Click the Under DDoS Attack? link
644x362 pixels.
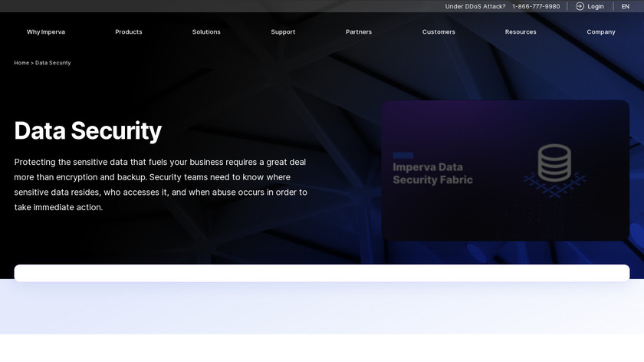pos(475,6)
